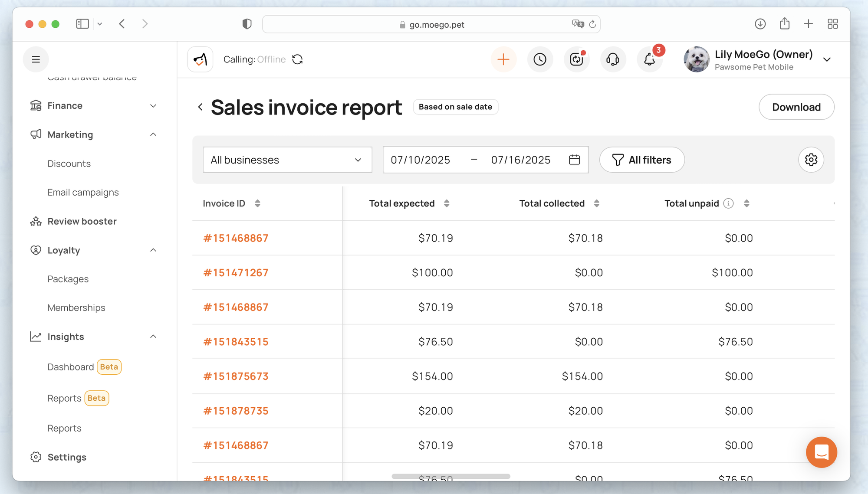Open invoice #151471267 link
The image size is (868, 494).
(x=236, y=272)
